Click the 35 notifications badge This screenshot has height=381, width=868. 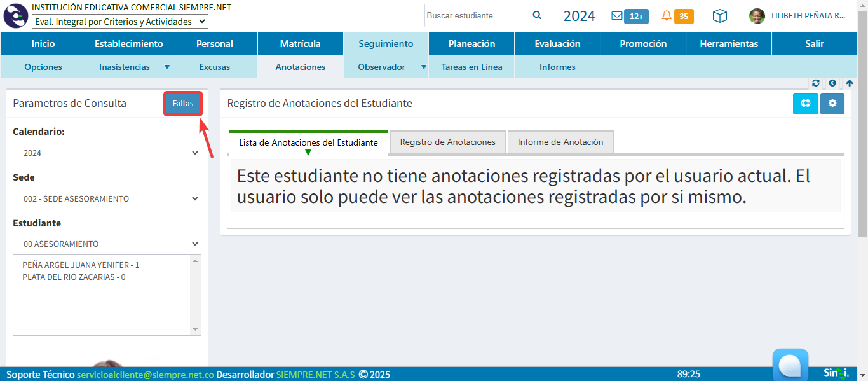(684, 17)
